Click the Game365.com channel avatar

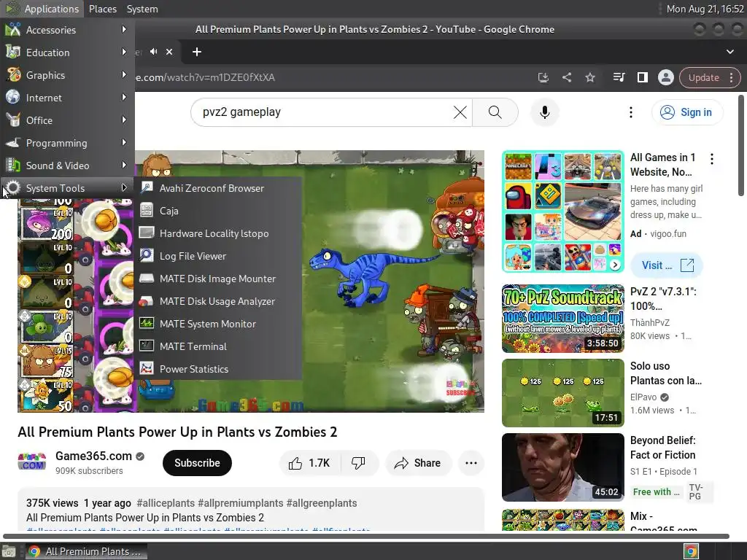[x=32, y=462]
